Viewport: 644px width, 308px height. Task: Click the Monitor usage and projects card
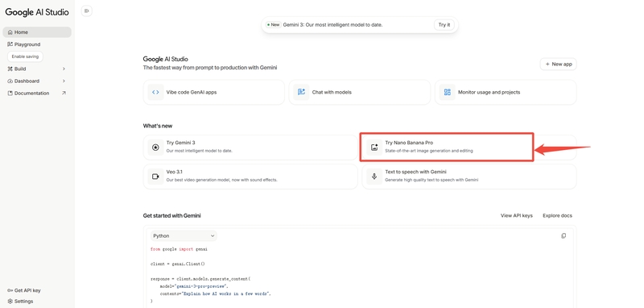point(506,92)
